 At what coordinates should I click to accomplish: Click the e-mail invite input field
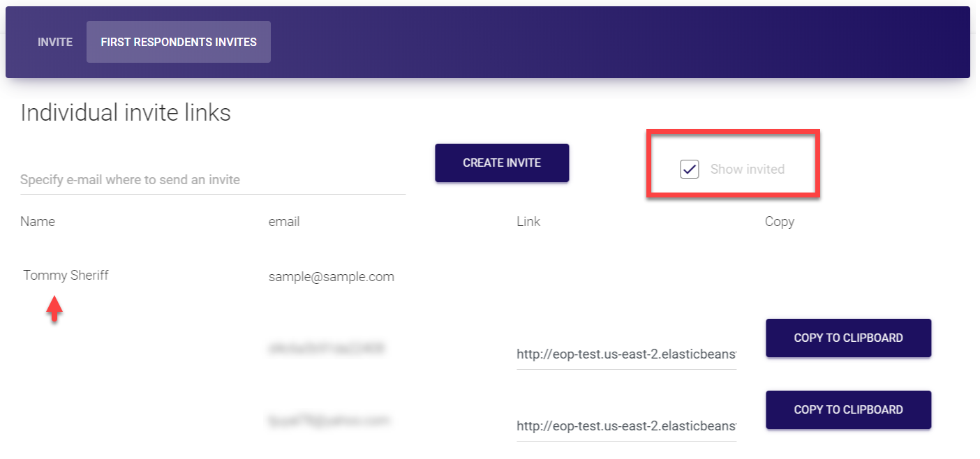click(x=212, y=180)
